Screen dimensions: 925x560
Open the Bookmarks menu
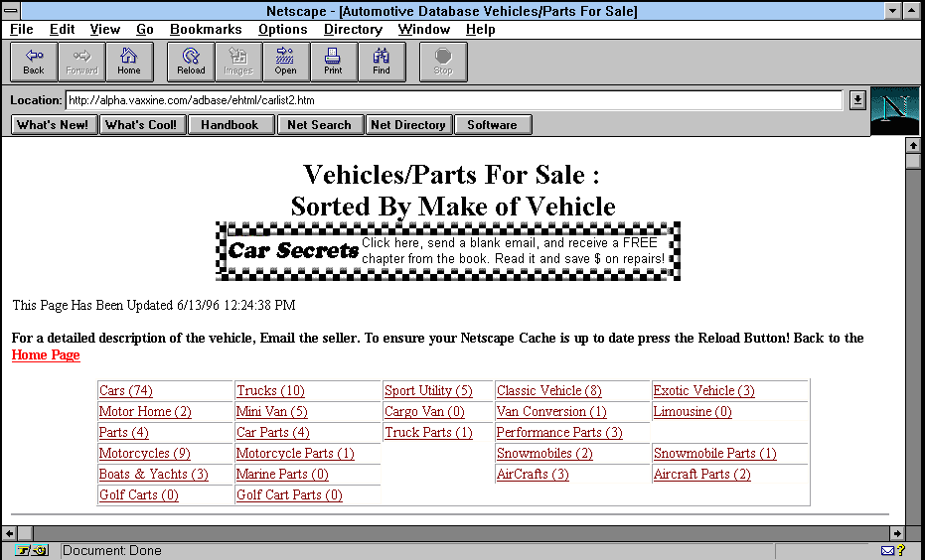tap(206, 30)
